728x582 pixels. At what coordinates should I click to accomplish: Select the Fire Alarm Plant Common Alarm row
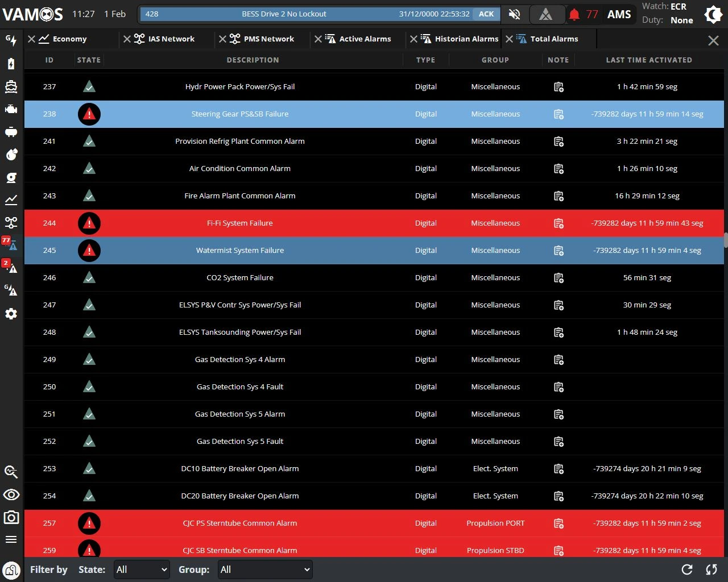374,196
